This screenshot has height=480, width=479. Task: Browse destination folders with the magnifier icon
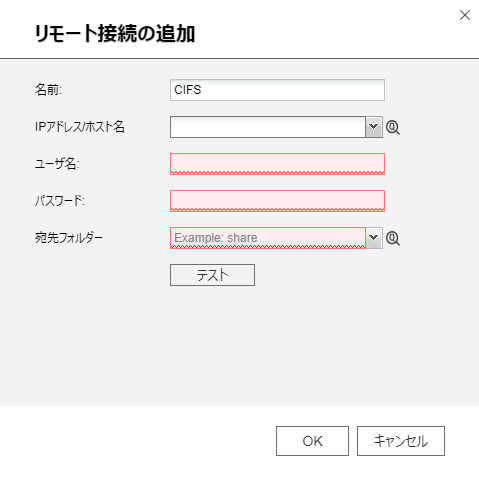(393, 238)
